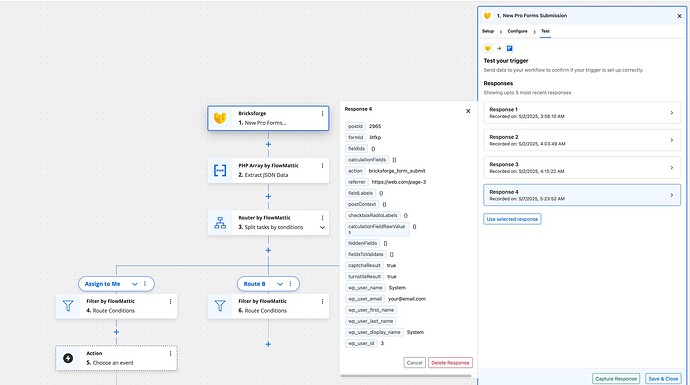Open Response 4 via its chevron
This screenshot has height=385, width=690.
[672, 195]
